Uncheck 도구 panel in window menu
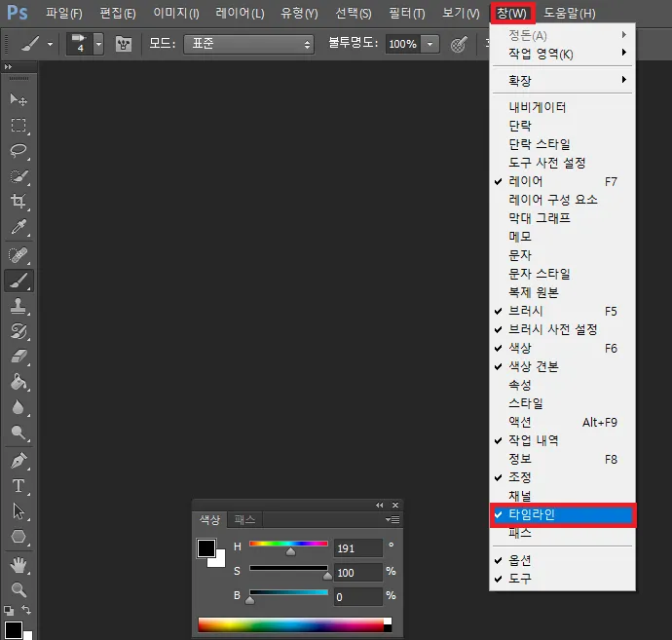Image resolution: width=672 pixels, height=640 pixels. [562, 579]
